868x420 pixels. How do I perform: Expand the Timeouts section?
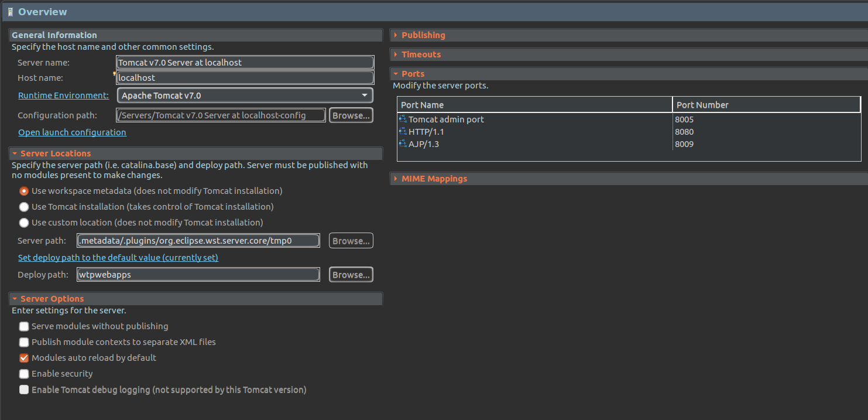point(396,54)
